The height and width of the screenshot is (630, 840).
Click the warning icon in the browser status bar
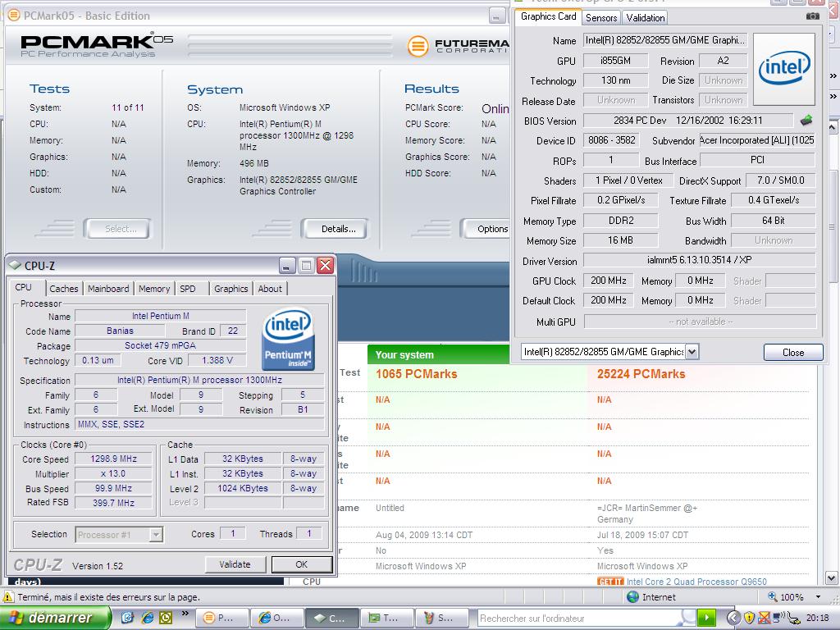coord(8,597)
